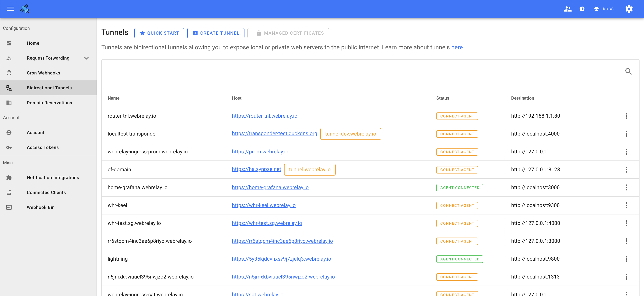Click the Cron Webhooks timer icon
644x296 pixels.
coord(9,73)
